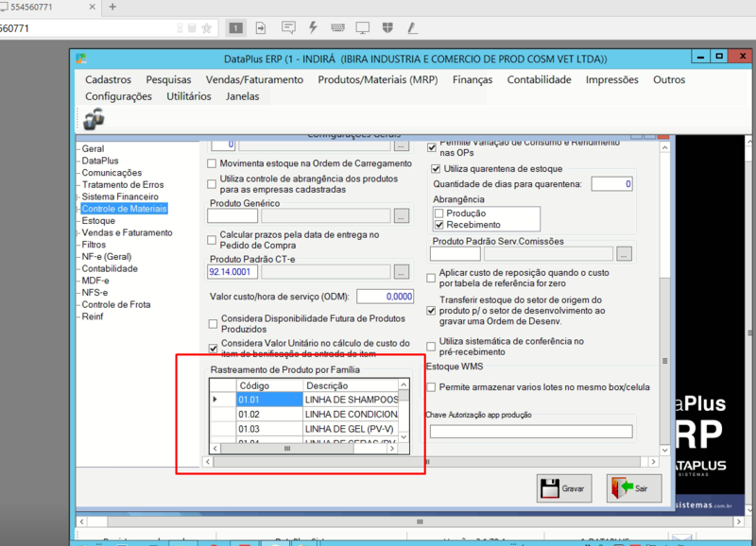The width and height of the screenshot is (756, 546).
Task: Click Produto Padrão CT-e code field
Action: 232,272
